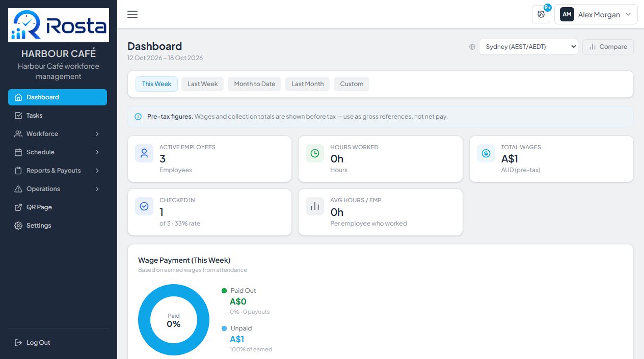Screen dimensions: 644x359
Task: Click the info icon in pre-tax notice
Action: pos(138,117)
